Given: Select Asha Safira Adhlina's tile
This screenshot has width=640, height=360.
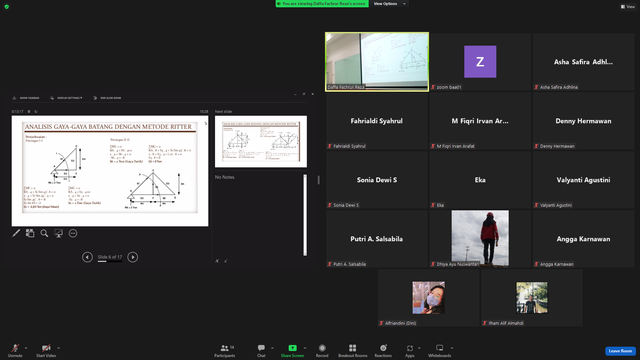Looking at the screenshot, I should [x=583, y=62].
